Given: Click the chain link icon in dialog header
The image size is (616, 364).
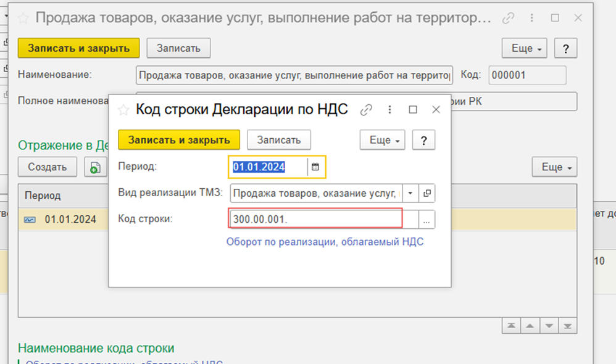Looking at the screenshot, I should tap(367, 109).
